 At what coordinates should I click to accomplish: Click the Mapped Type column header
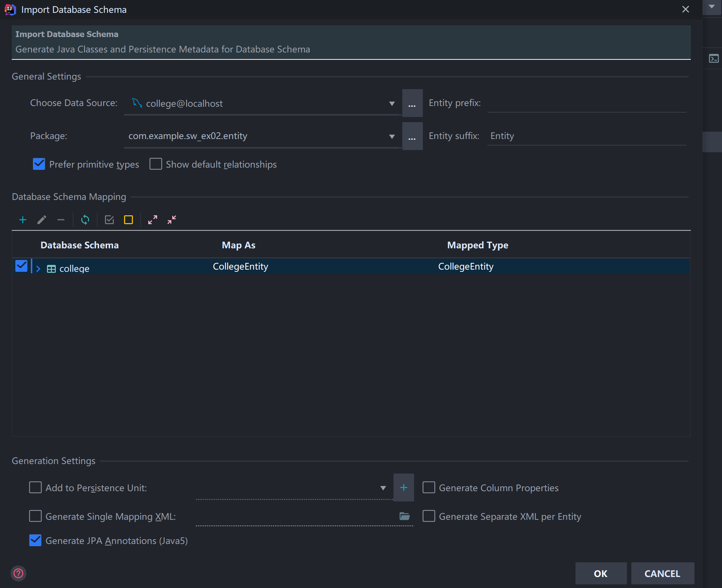478,245
